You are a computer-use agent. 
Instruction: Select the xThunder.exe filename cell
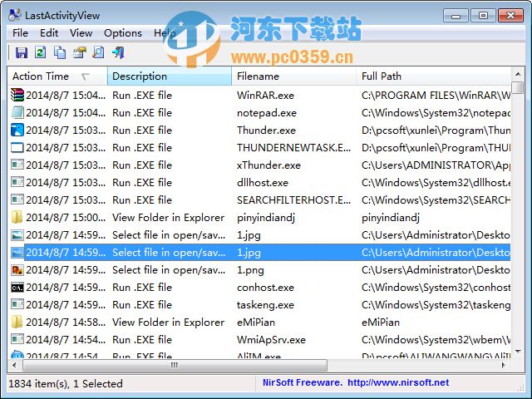tap(268, 165)
